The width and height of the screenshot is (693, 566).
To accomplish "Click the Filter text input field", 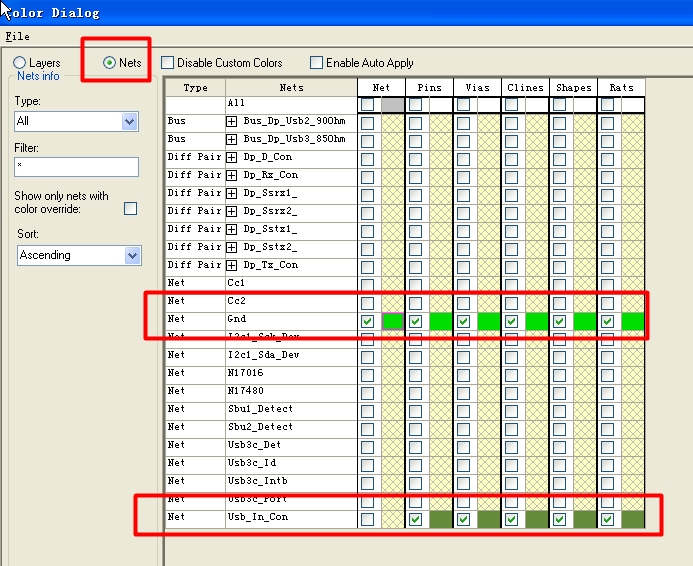I will pos(76,167).
